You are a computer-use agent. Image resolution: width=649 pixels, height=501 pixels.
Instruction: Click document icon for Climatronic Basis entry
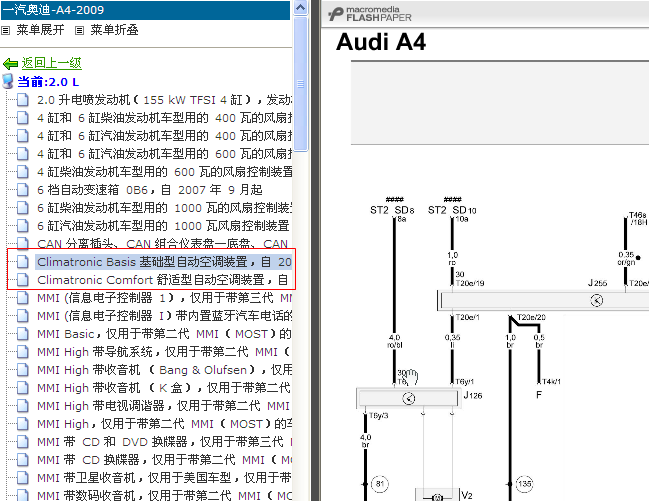point(23,262)
